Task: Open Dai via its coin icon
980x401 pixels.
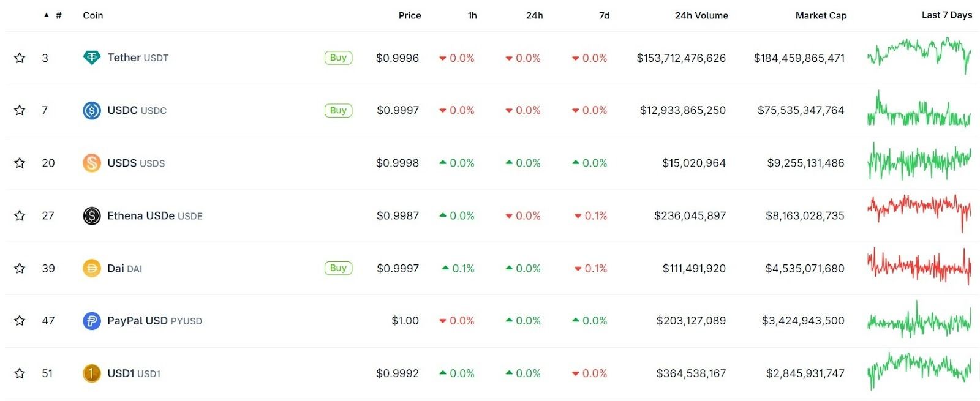Action: pyautogui.click(x=91, y=268)
